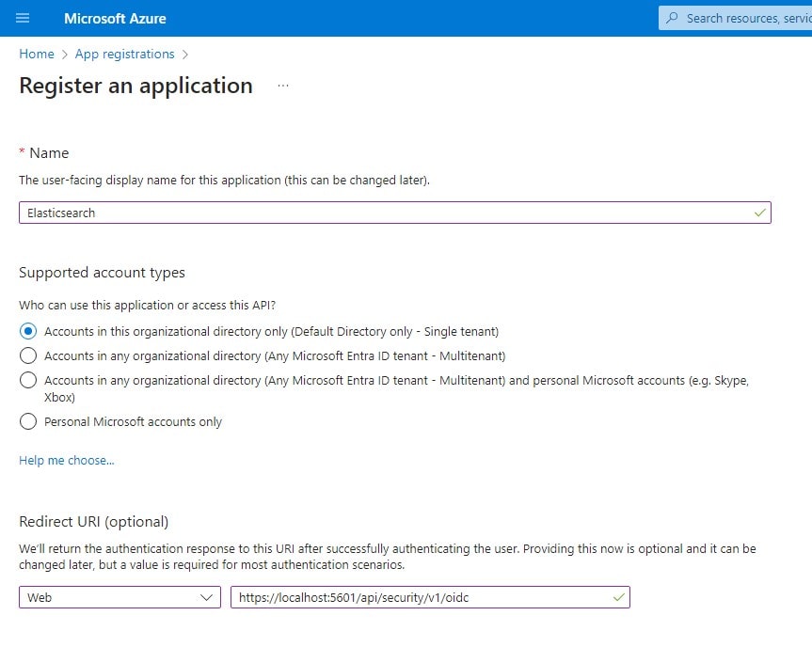The width and height of the screenshot is (812, 647).
Task: Click the Name field containing Elasticsearch
Action: click(x=395, y=213)
